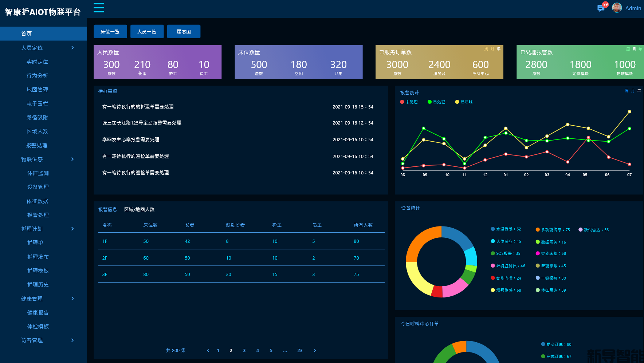Image resolution: width=644 pixels, height=363 pixels.
Task: Click the 人员定位 sidebar arrow icon
Action: pos(72,48)
